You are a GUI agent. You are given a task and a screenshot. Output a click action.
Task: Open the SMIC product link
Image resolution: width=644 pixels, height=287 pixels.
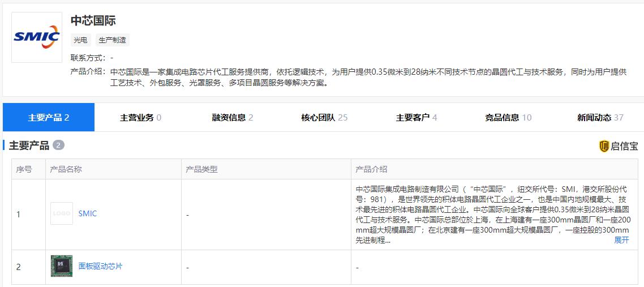(x=88, y=213)
